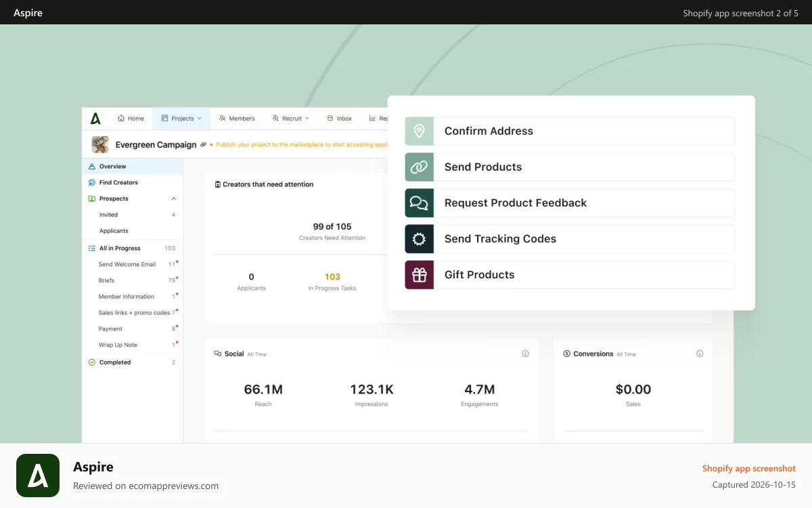Click the Social section chat icon

click(218, 354)
